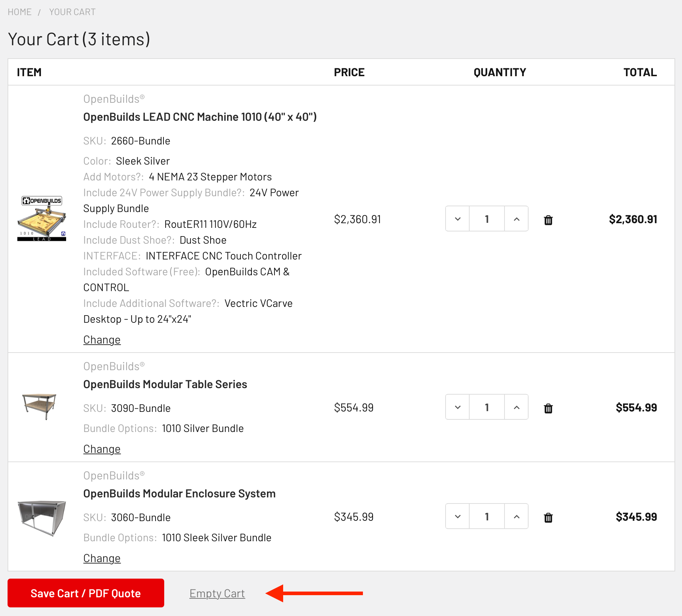The height and width of the screenshot is (616, 682).
Task: Click the Sleek Silver color value
Action: pyautogui.click(x=143, y=161)
